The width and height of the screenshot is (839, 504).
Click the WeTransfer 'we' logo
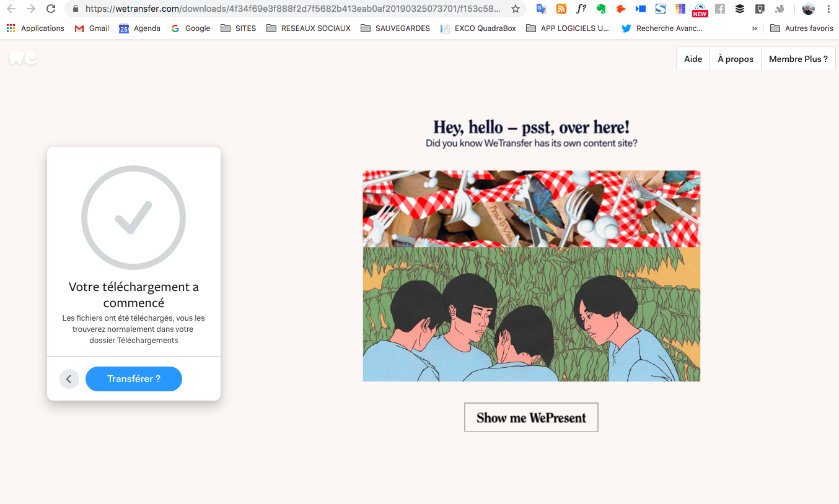pyautogui.click(x=22, y=58)
